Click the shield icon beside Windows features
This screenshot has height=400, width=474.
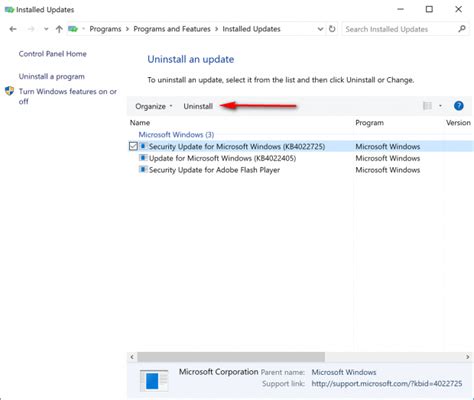[x=10, y=91]
